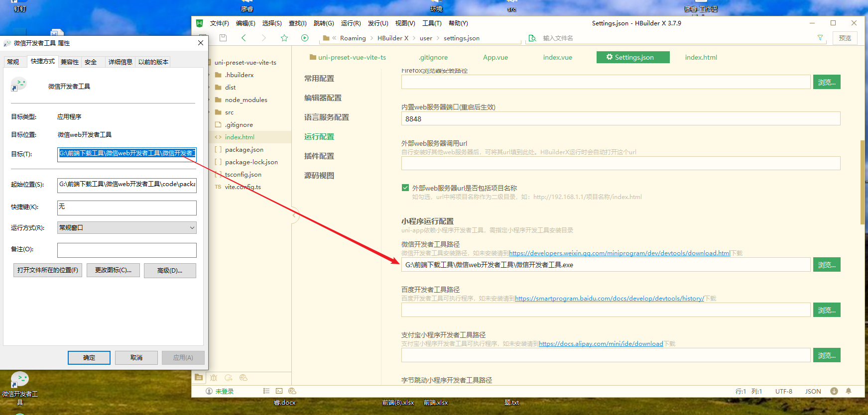Open the 文件(F) menu
The width and height of the screenshot is (868, 415).
[x=220, y=23]
